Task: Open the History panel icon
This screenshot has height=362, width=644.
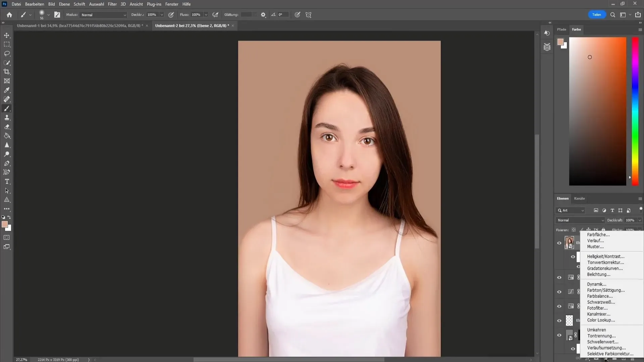Action: click(x=547, y=33)
